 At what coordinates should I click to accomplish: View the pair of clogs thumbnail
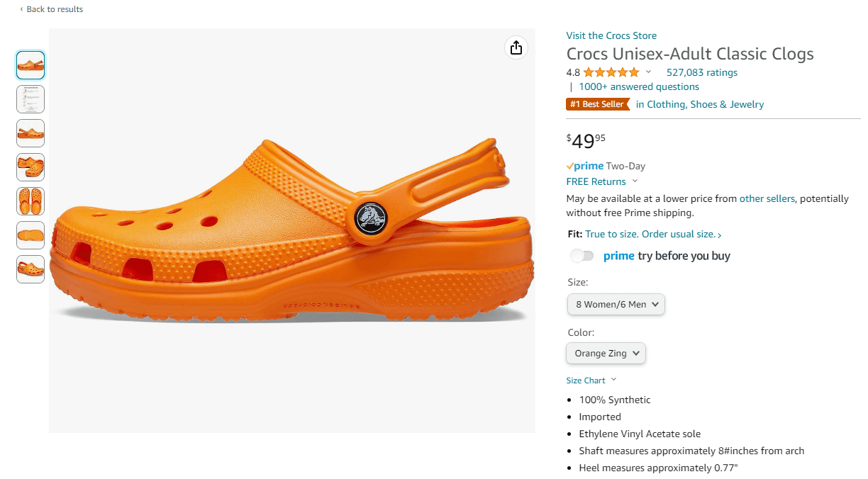tap(30, 167)
